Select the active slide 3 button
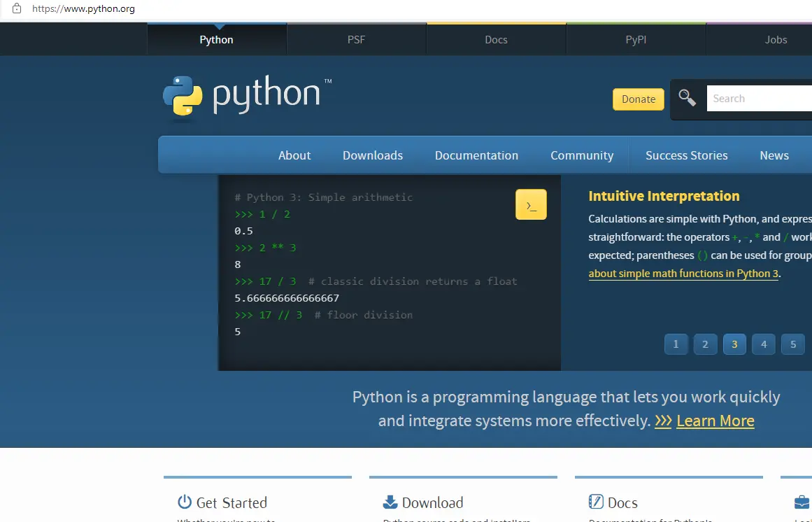This screenshot has width=812, height=522. tap(734, 344)
